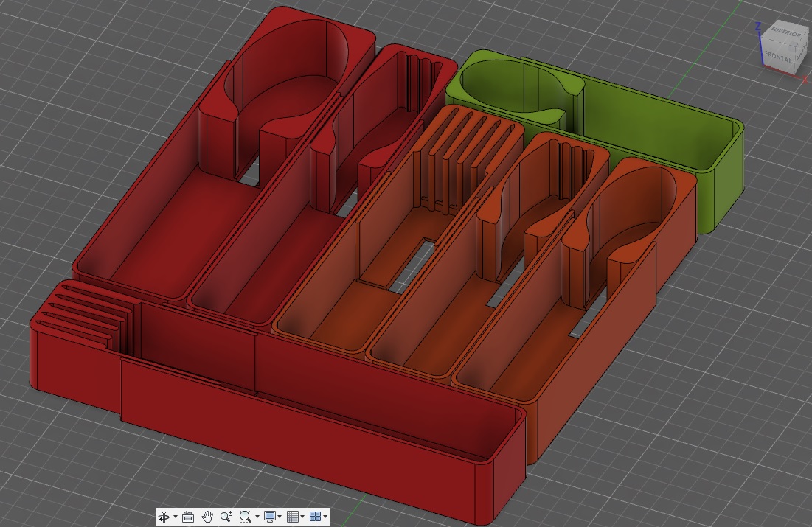The width and height of the screenshot is (812, 527).
Task: Open the Viewports dropdown arrow
Action: pos(325,517)
